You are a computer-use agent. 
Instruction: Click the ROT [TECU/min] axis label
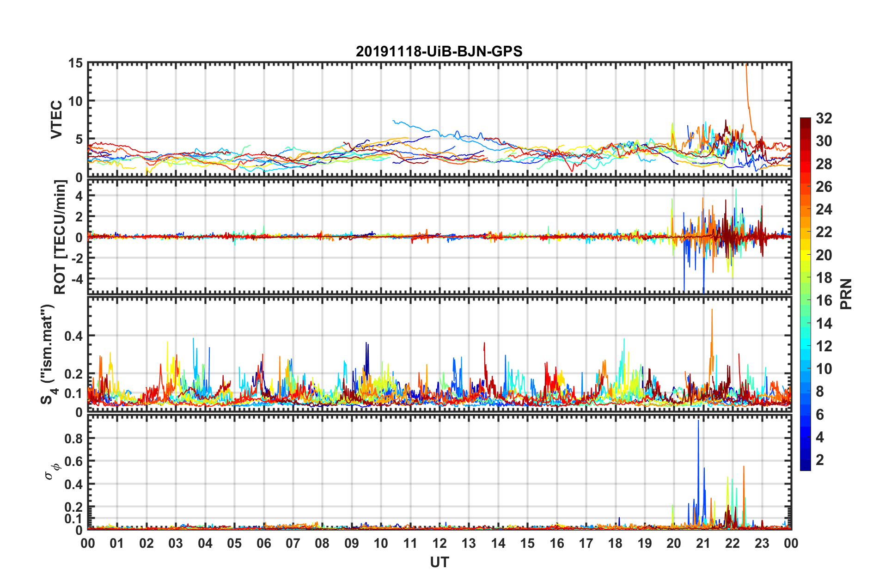click(x=60, y=237)
